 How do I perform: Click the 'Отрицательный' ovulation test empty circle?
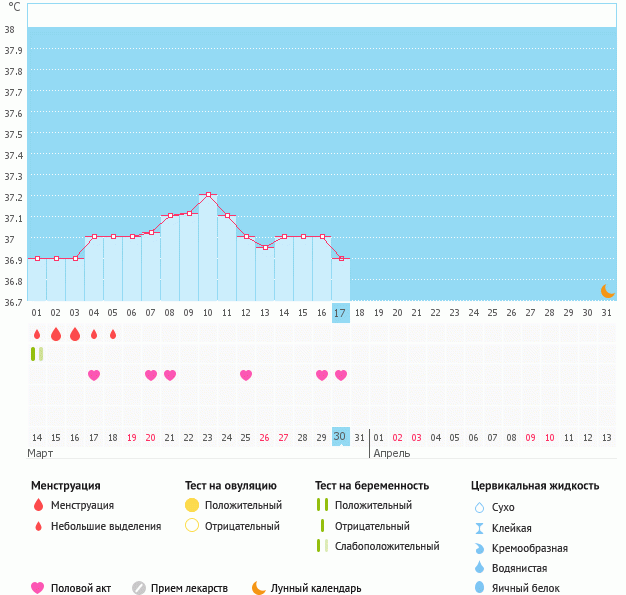pos(192,526)
